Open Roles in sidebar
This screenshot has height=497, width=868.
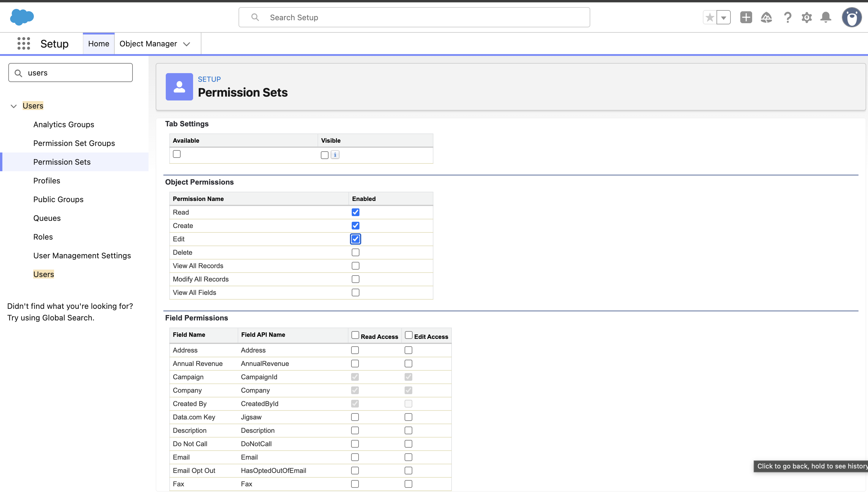click(x=43, y=237)
